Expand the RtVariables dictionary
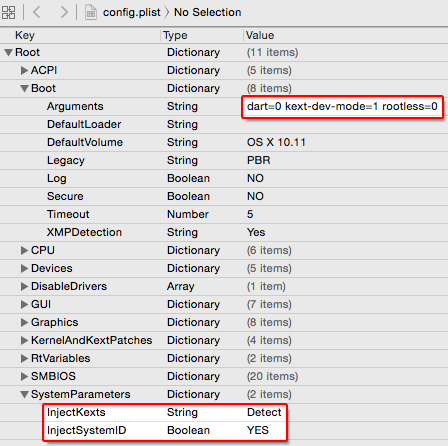 tap(24, 358)
